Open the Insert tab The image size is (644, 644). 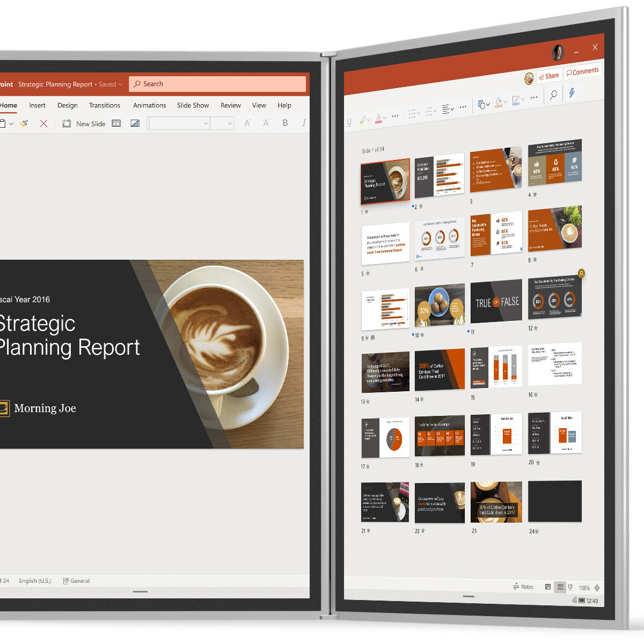(x=37, y=105)
